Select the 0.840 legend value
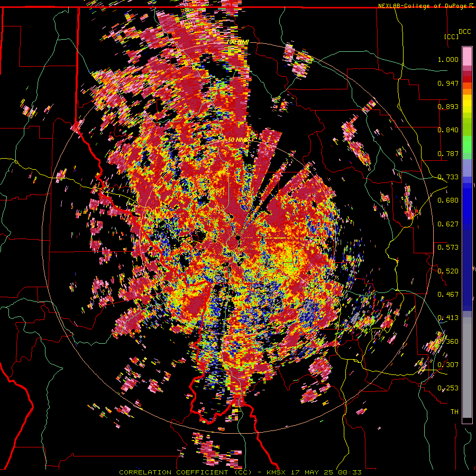476x476 pixels. coord(448,130)
